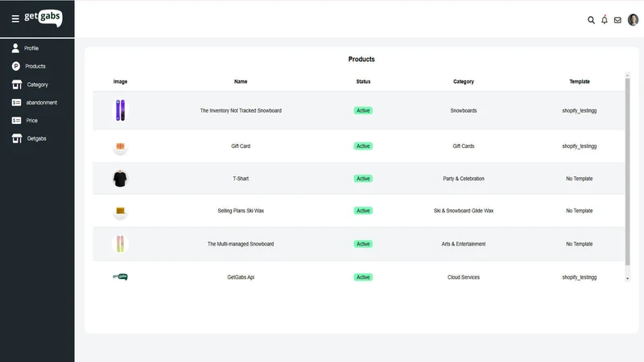Click the Ski Wax product thumbnail

click(x=120, y=212)
